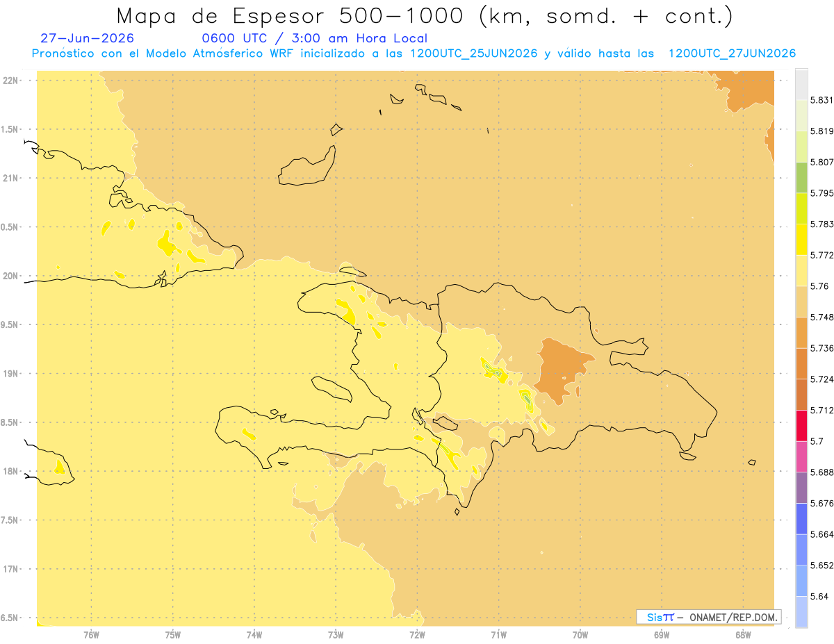
Task: Click the '75W' longitude label
Action: (173, 634)
